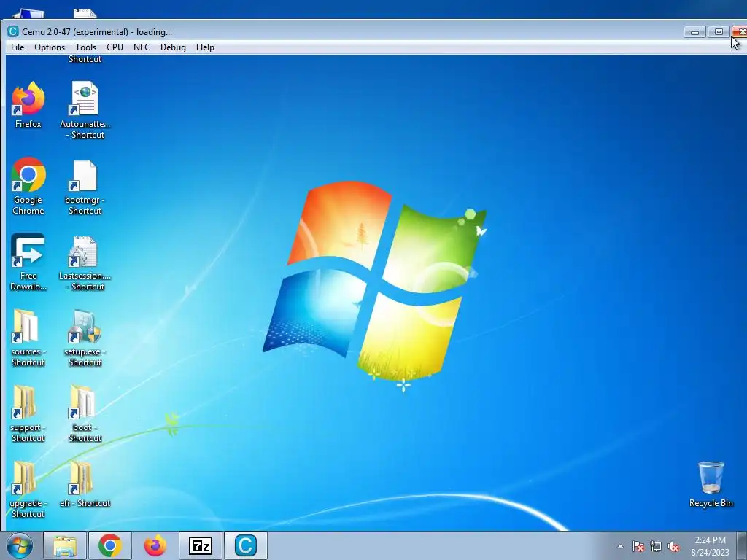Screen dimensions: 747x560
Task: Open the network status tray icon
Action: point(656,547)
